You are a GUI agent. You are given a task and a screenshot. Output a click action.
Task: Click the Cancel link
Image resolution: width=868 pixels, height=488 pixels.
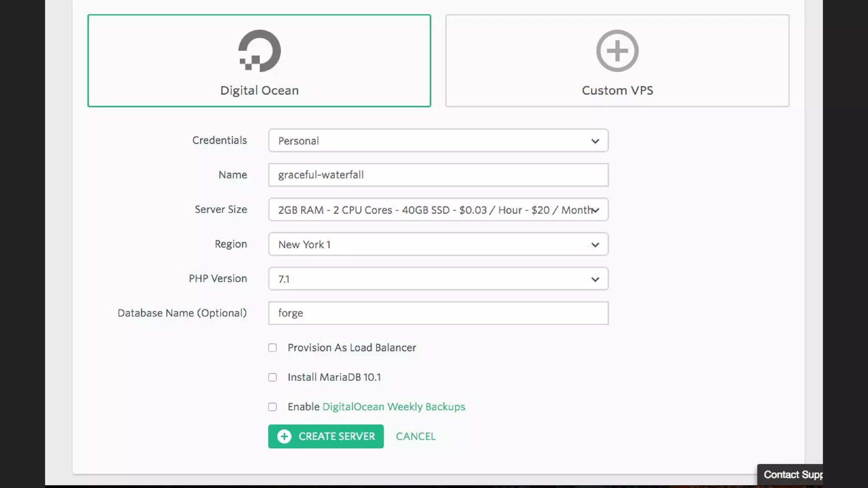click(x=415, y=436)
